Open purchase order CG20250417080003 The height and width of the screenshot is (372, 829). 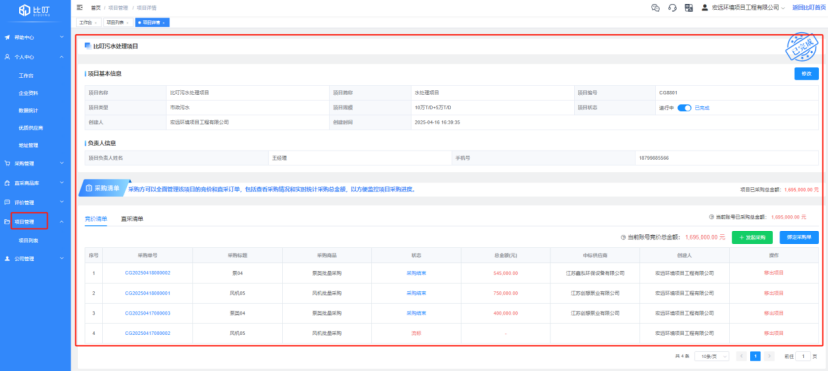pos(148,313)
